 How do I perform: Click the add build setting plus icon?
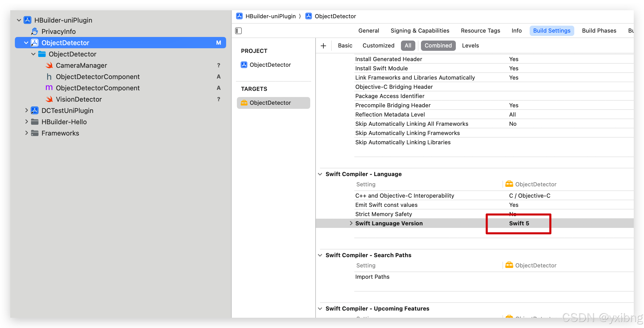click(x=323, y=46)
